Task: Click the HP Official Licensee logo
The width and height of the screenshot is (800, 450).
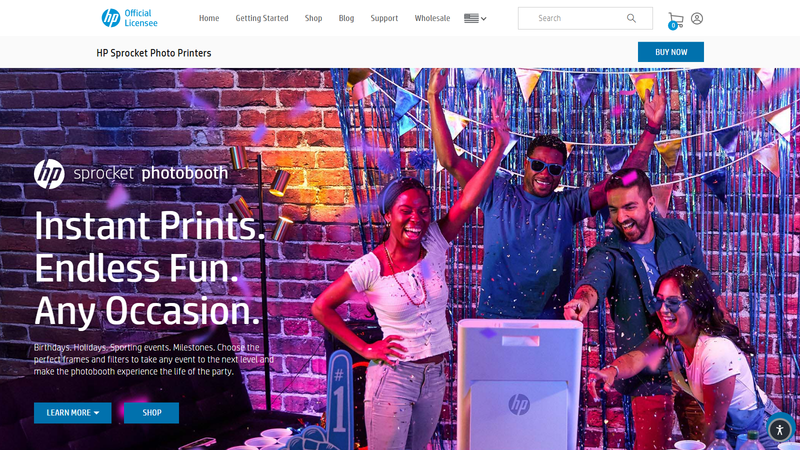Action: click(130, 18)
